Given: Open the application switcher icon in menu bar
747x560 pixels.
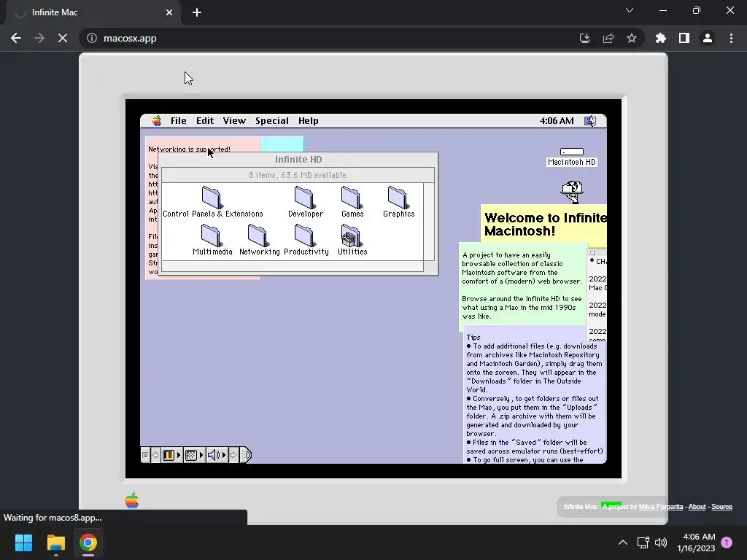Looking at the screenshot, I should 589,121.
